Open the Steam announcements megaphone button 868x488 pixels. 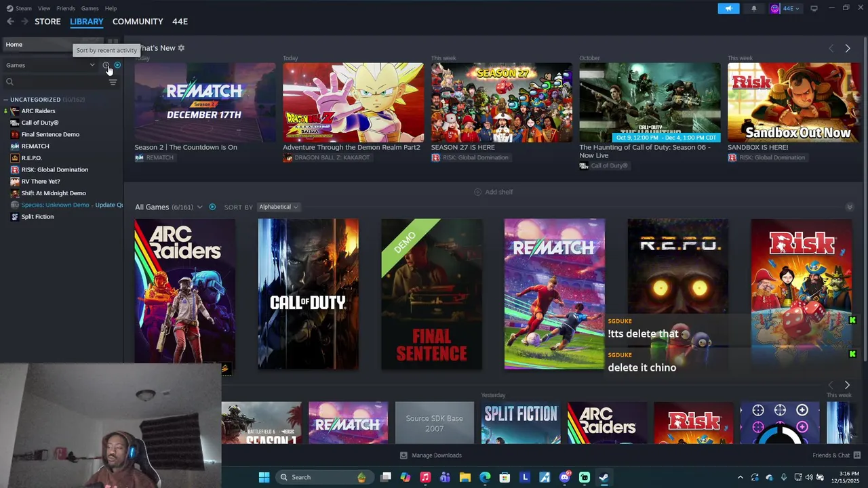click(728, 8)
